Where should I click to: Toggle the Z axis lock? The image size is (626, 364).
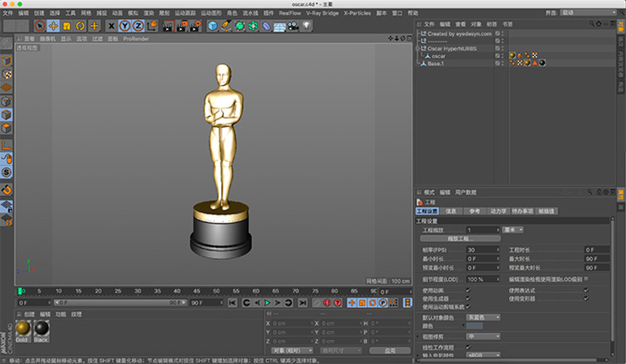(x=138, y=26)
